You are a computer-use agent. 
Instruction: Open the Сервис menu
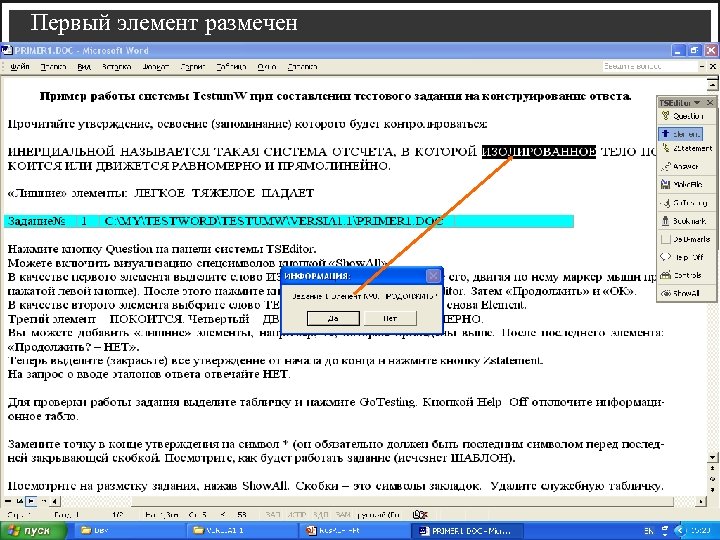click(193, 67)
